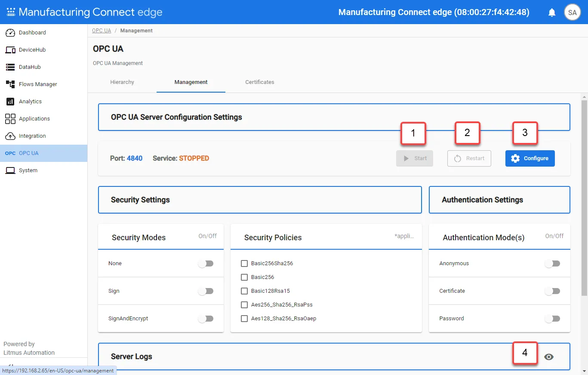The width and height of the screenshot is (588, 375).
Task: Click the scrollbar down arrow
Action: point(584,371)
